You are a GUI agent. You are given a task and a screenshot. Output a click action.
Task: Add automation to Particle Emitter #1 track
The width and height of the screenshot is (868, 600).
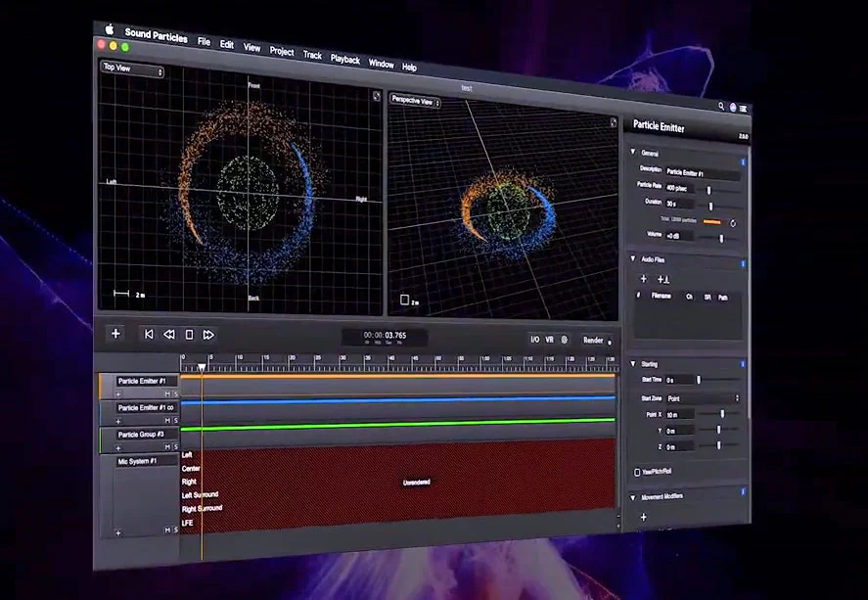point(118,394)
